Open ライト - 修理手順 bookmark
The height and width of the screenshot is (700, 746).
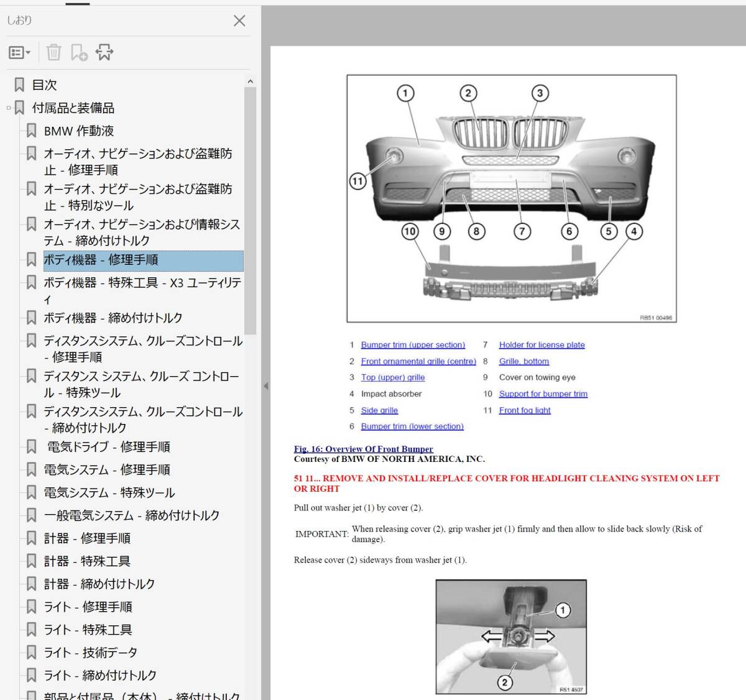pos(88,607)
